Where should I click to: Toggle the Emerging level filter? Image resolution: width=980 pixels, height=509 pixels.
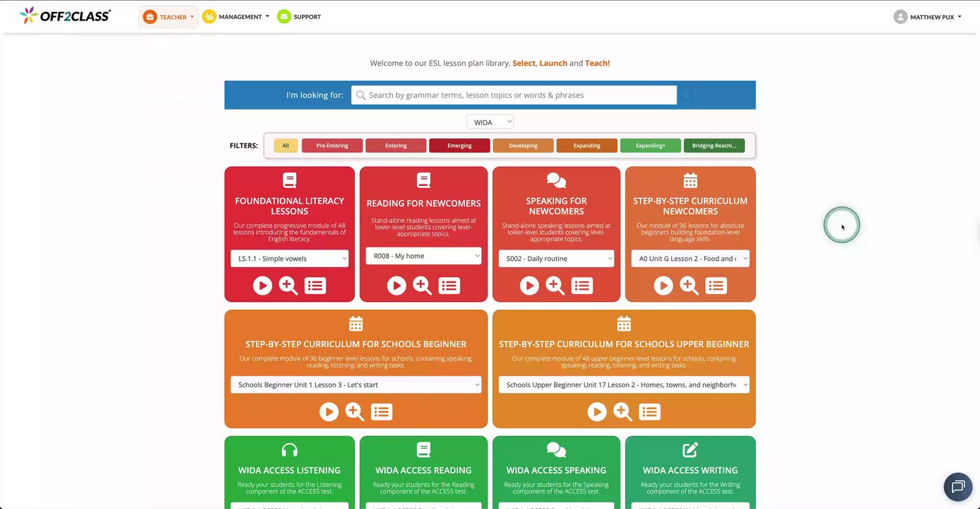pos(459,146)
